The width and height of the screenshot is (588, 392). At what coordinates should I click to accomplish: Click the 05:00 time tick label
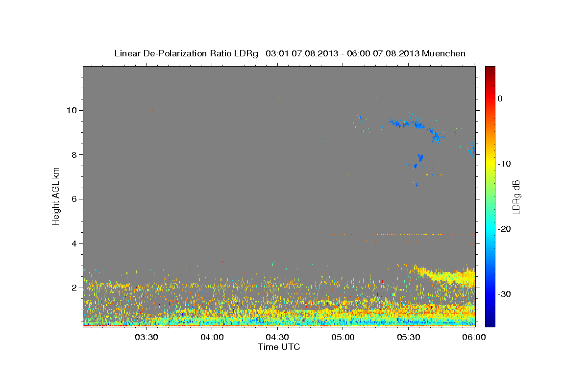[343, 337]
